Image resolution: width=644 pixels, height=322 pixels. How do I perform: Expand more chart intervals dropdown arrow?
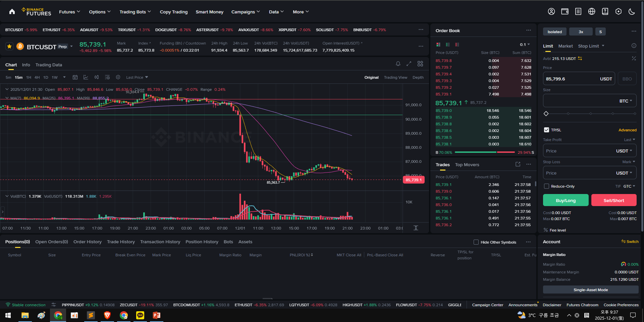(64, 77)
